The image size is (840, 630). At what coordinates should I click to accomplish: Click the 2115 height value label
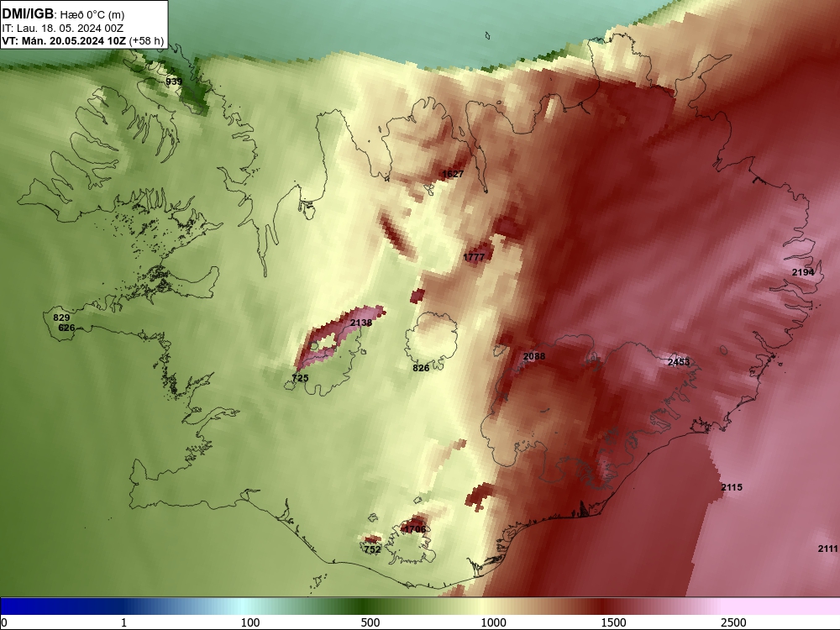pos(732,487)
